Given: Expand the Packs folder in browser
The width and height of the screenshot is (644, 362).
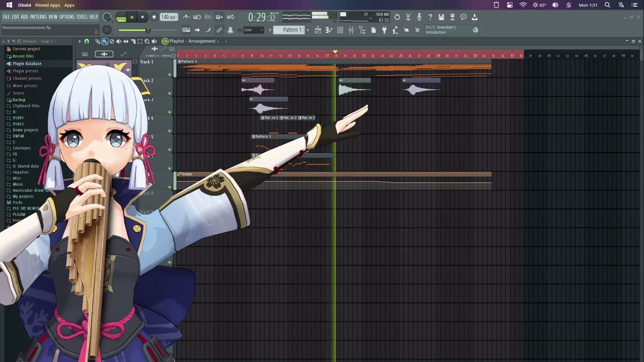Looking at the screenshot, I should pyautogui.click(x=18, y=203).
